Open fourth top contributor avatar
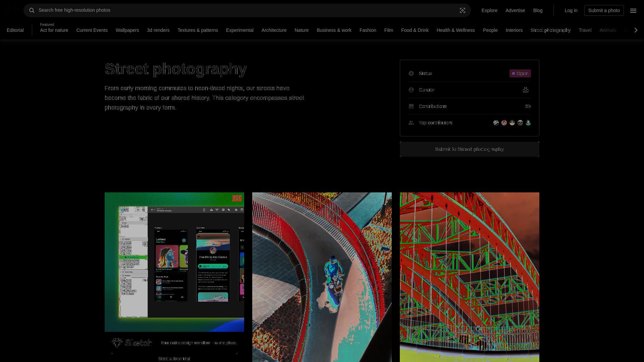The height and width of the screenshot is (362, 644). pyautogui.click(x=520, y=123)
